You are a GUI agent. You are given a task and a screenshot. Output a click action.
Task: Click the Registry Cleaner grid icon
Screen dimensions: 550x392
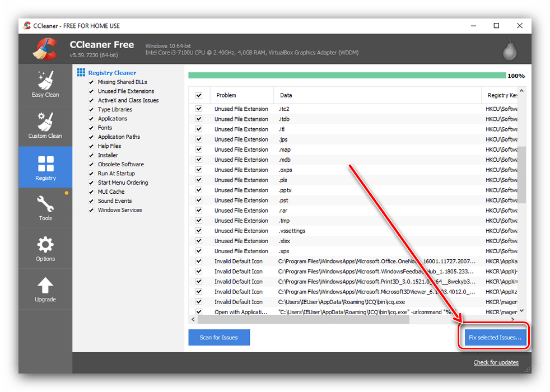pos(81,73)
